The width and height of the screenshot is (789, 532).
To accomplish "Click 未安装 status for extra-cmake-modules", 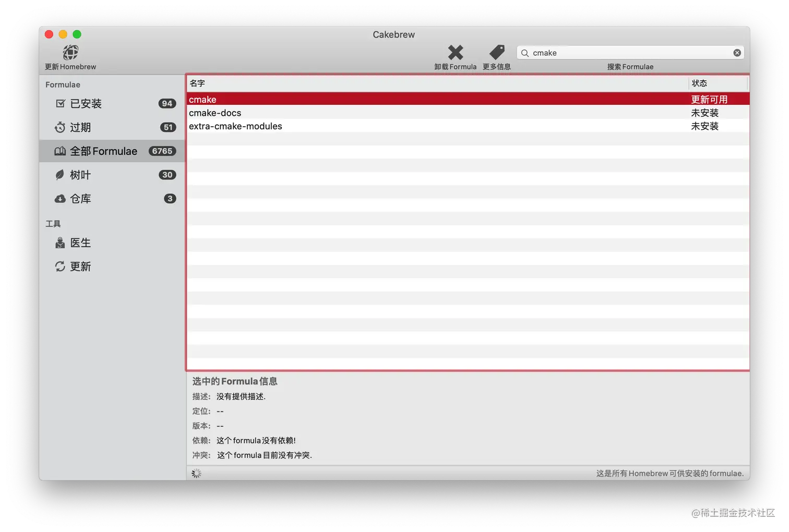I will point(705,126).
